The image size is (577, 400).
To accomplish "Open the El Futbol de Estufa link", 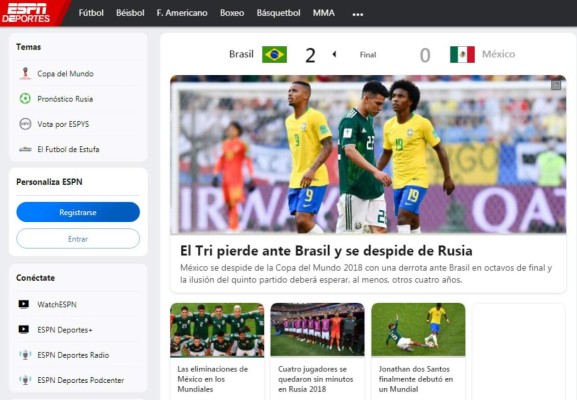I will pos(68,149).
